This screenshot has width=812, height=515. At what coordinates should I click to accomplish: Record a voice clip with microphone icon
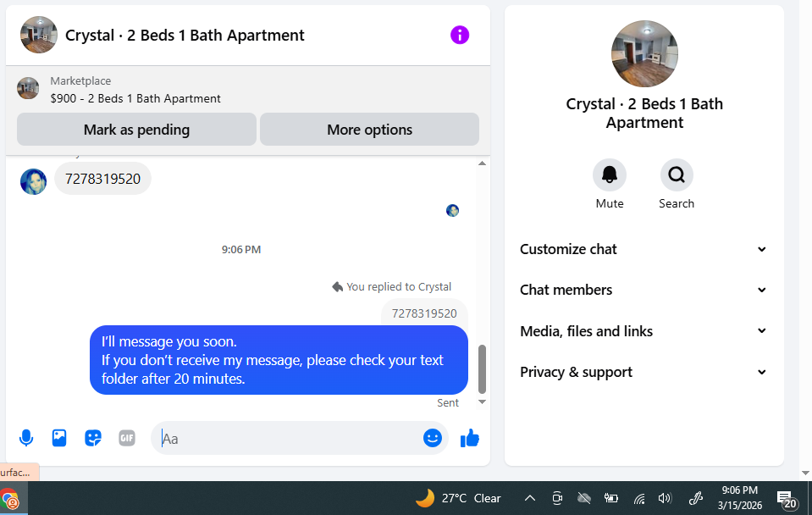pos(26,438)
